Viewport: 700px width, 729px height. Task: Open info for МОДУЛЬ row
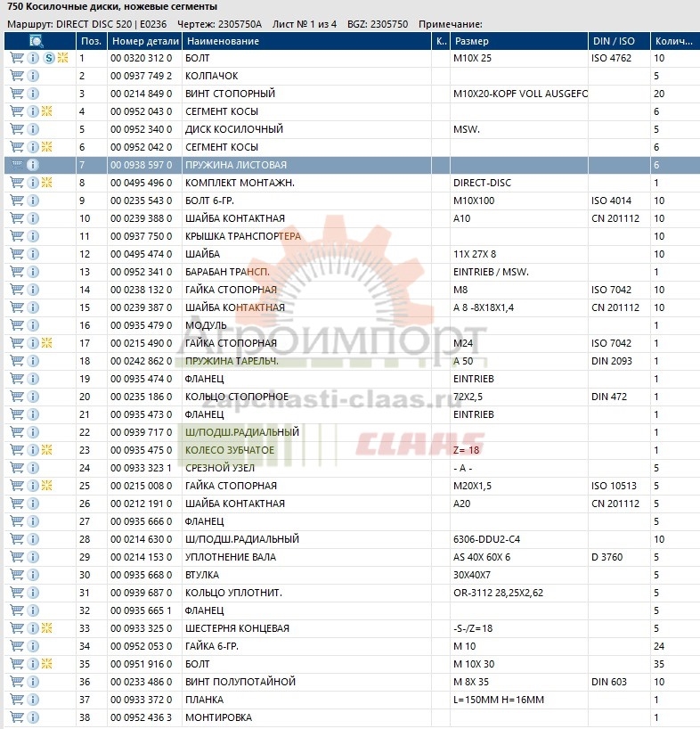(x=33, y=325)
